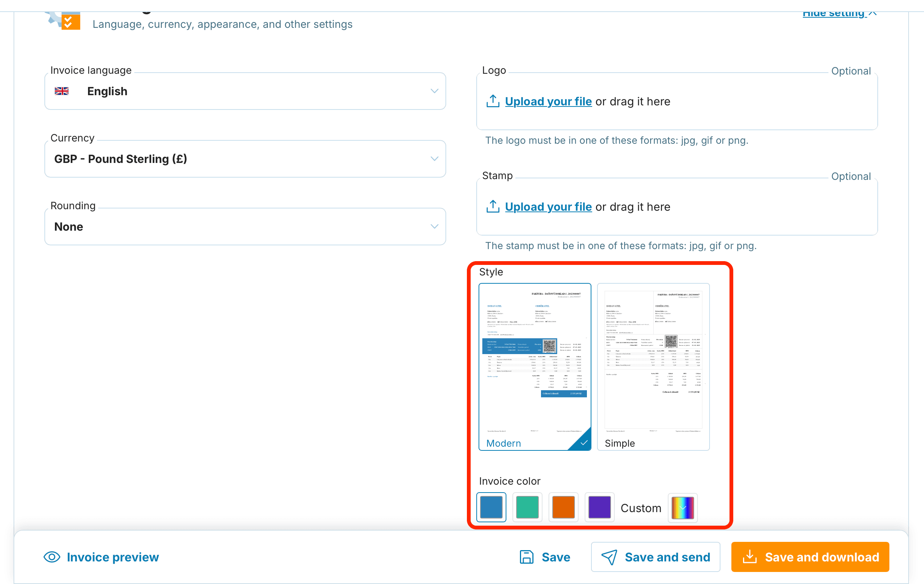Expand the Rounding dropdown set to None

[x=245, y=227]
